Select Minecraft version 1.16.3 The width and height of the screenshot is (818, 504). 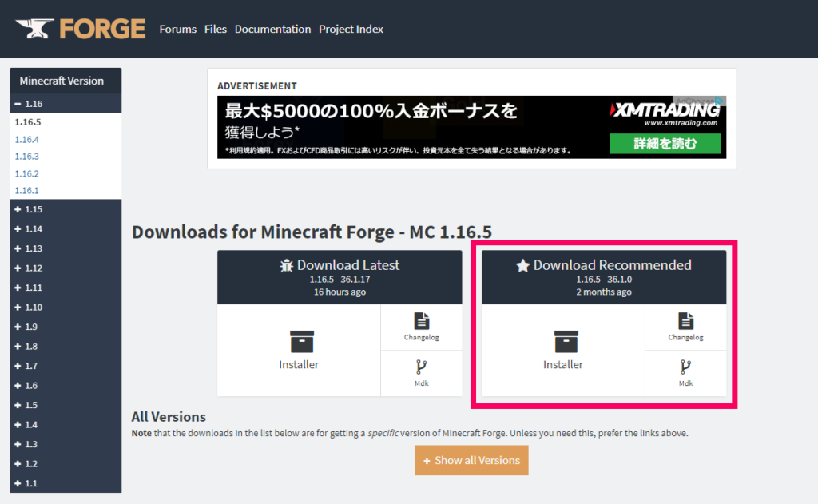tap(26, 157)
